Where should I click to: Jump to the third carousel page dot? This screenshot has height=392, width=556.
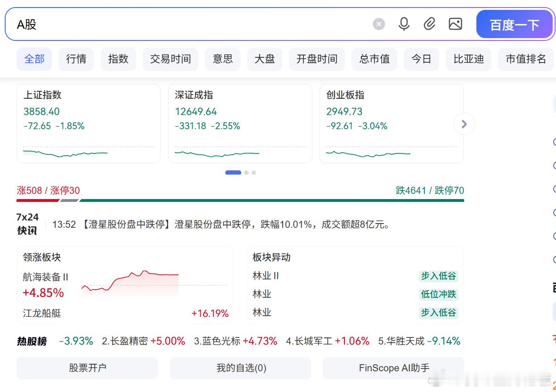253,172
